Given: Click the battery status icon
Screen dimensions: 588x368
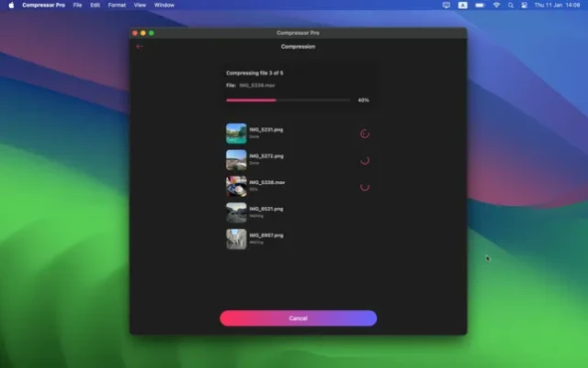Looking at the screenshot, I should (x=479, y=5).
